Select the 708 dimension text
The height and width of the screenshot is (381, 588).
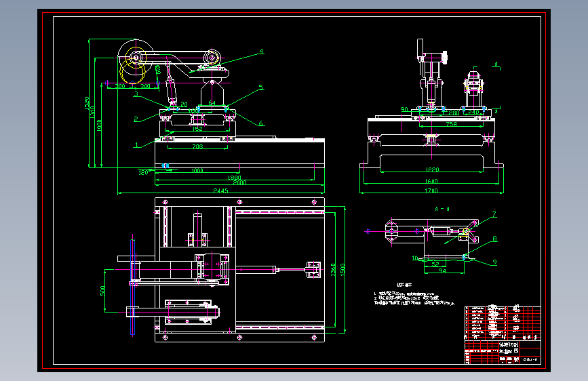pyautogui.click(x=197, y=146)
